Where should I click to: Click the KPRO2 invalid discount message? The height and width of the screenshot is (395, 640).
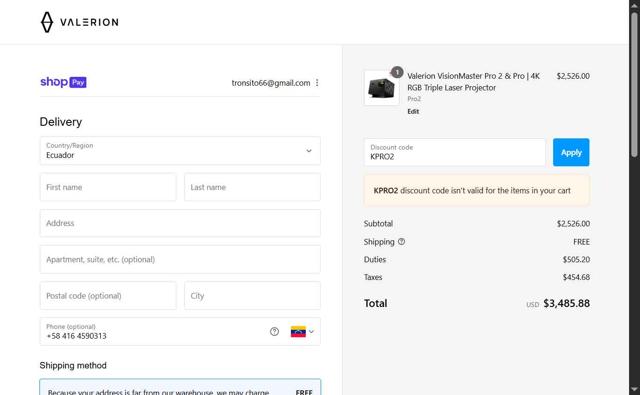coord(477,191)
